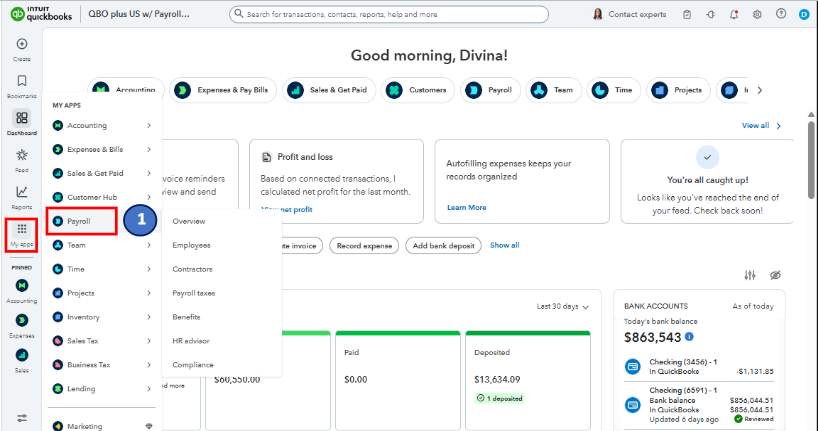
Task: Click the integrations plug icon in header
Action: pyautogui.click(x=711, y=15)
